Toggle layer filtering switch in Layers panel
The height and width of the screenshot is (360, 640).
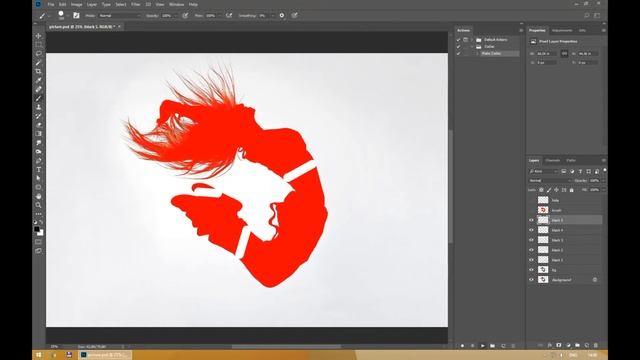(604, 171)
